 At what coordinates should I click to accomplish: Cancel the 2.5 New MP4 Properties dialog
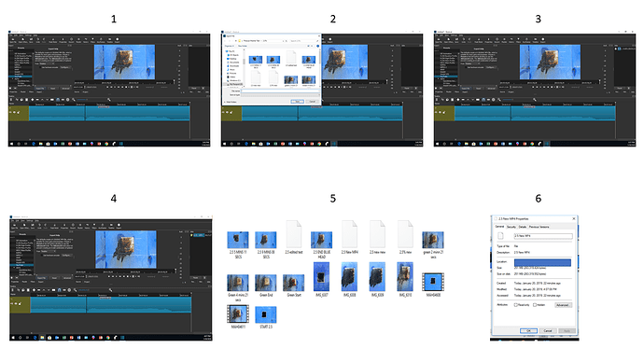548,330
